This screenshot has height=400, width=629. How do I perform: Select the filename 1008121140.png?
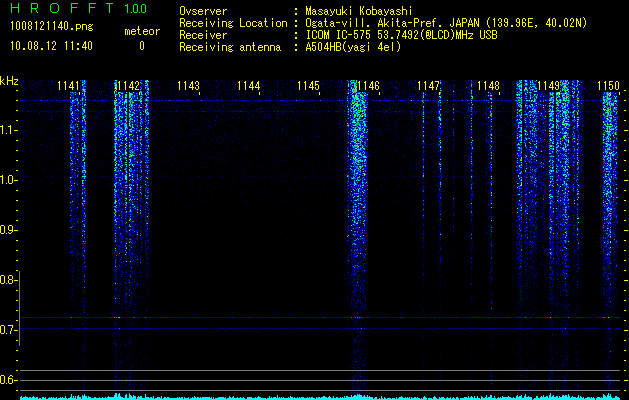point(52,26)
